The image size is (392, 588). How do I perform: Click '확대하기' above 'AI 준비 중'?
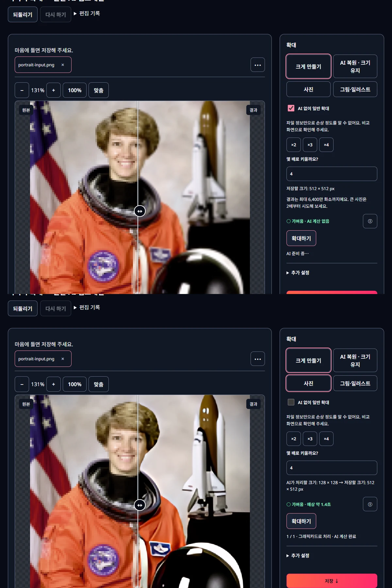[301, 238]
